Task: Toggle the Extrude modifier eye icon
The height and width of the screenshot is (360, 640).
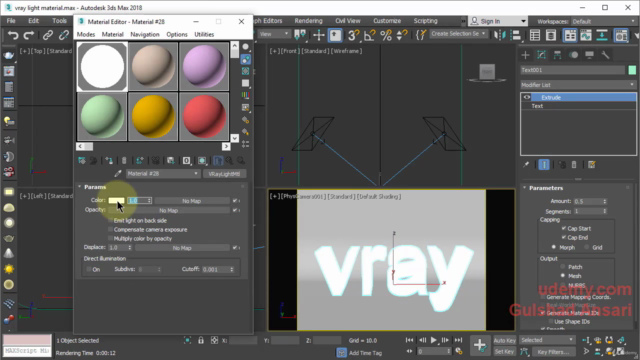Action: tap(527, 97)
